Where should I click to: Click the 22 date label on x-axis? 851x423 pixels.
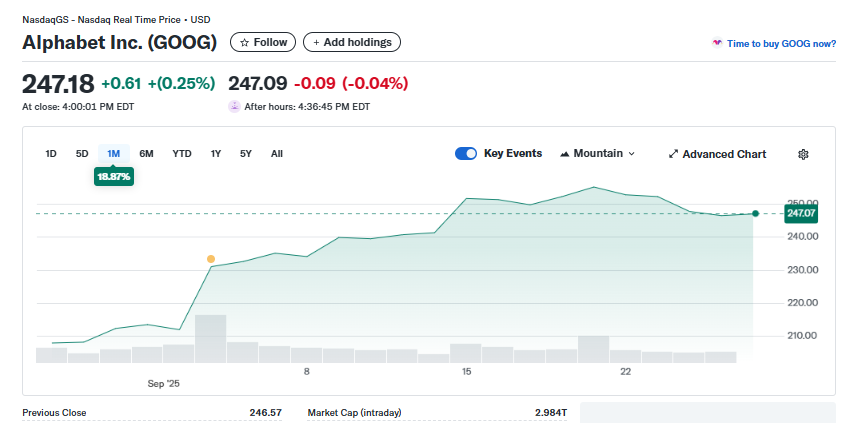[x=626, y=372]
